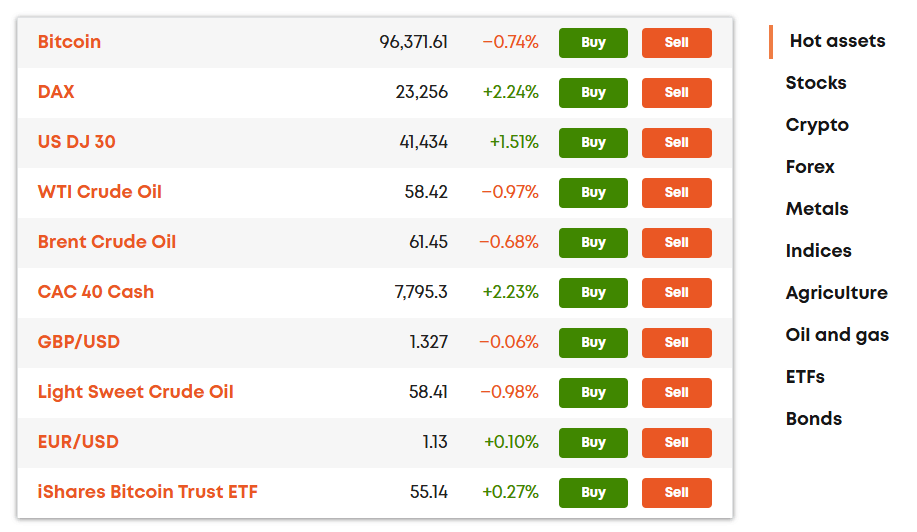Open the Indices category
This screenshot has width=917, height=532.
[x=818, y=251]
